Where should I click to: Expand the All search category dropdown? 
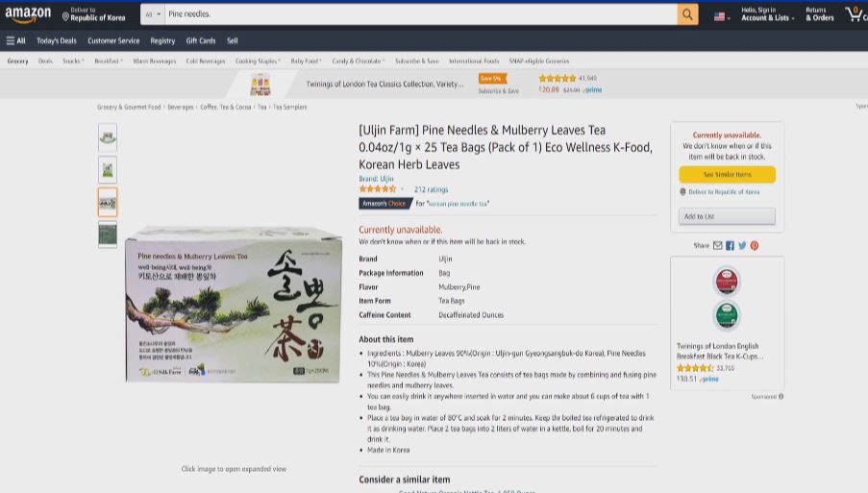pos(153,14)
